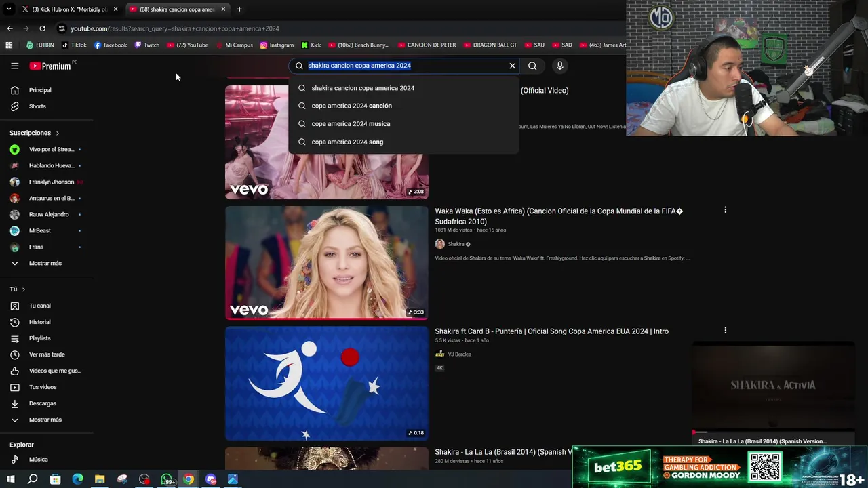Open Mi Campus bookmark

235,45
